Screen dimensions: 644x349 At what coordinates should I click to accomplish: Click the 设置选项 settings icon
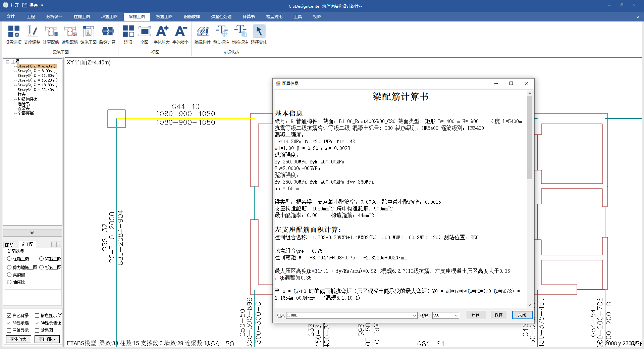[13, 35]
